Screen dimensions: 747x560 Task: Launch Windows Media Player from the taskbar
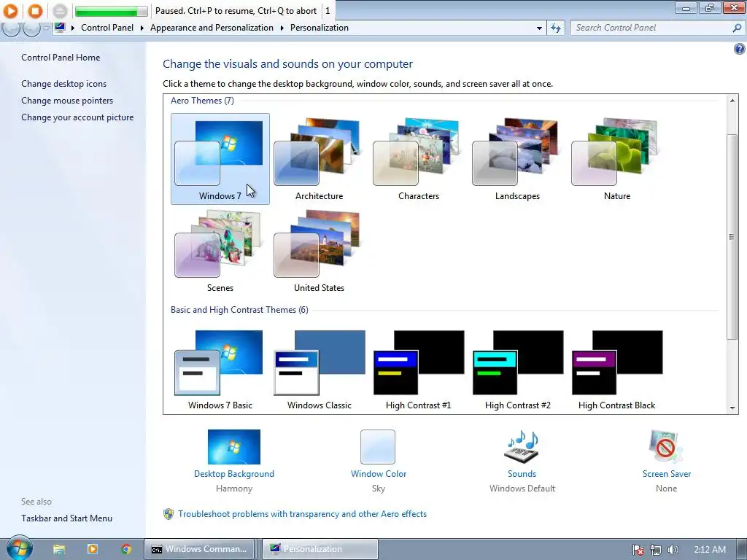(x=93, y=549)
